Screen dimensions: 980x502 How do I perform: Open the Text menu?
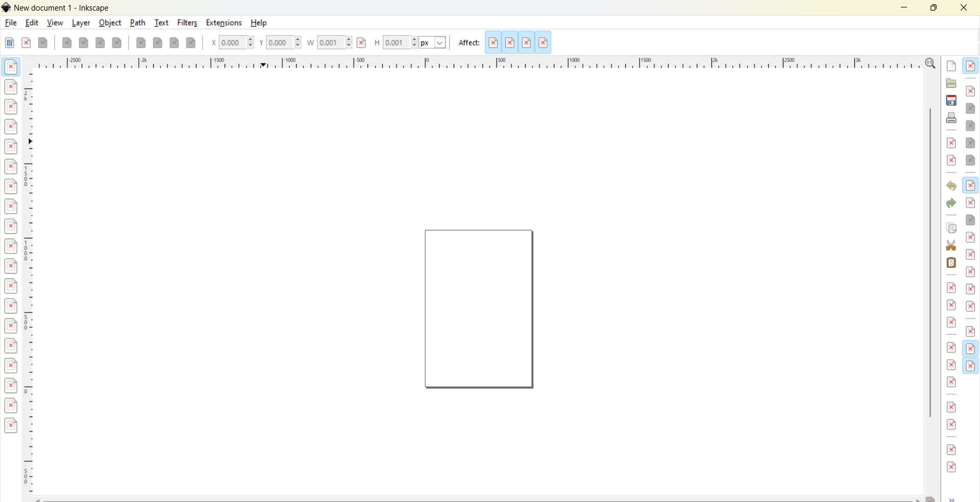coord(161,23)
